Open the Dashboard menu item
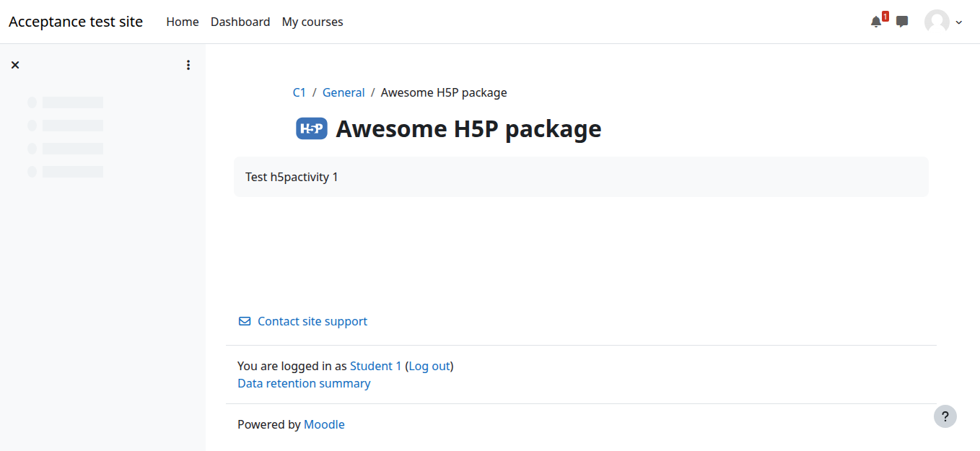Screen dimensions: 980x451 240,22
